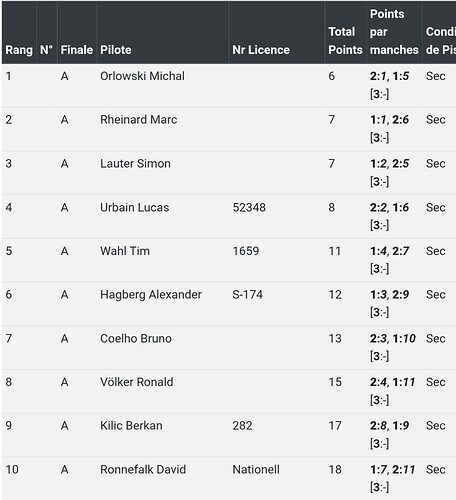This screenshot has width=456, height=500.
Task: Click Ronnefalk's Nationell licence cell
Action: tap(256, 470)
